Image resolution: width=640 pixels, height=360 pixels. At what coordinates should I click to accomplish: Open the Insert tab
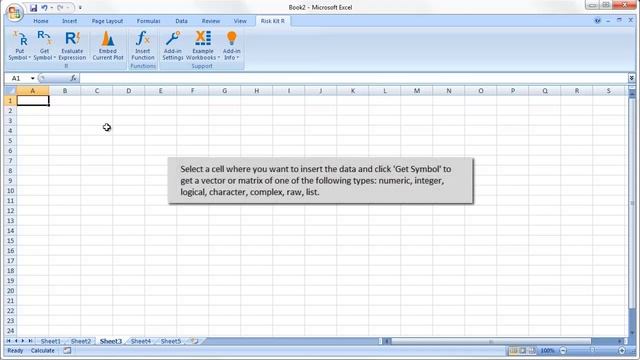pos(69,21)
